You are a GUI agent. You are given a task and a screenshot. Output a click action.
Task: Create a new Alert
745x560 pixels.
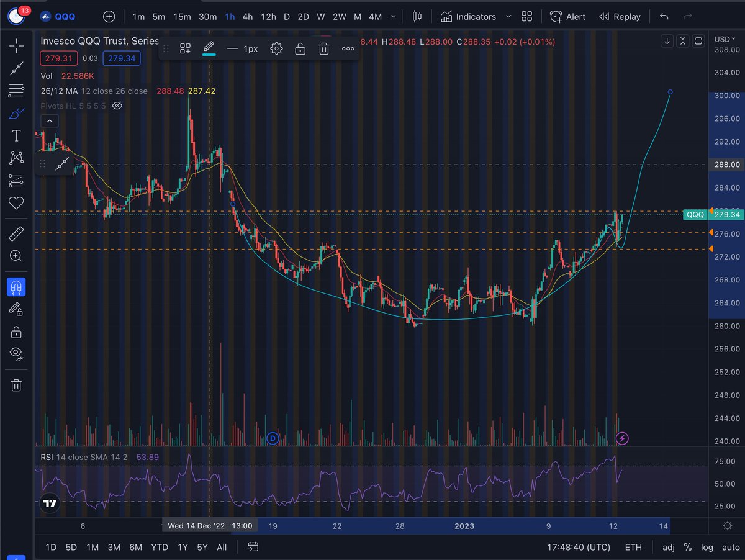coord(567,17)
